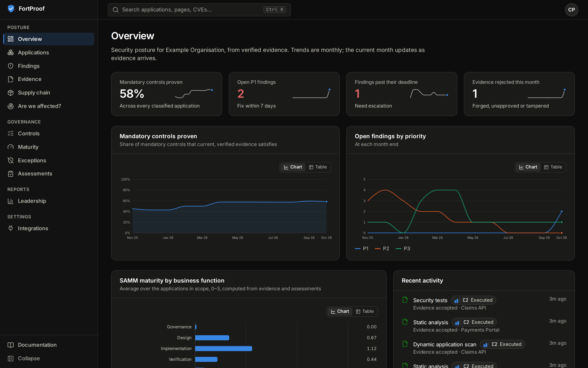Select Chart view for Open findings by priority
The height and width of the screenshot is (368, 588).
(528, 167)
